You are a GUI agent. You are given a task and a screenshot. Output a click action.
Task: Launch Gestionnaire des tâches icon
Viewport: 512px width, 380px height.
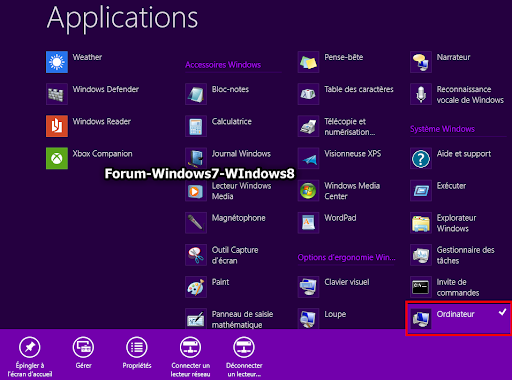421,255
